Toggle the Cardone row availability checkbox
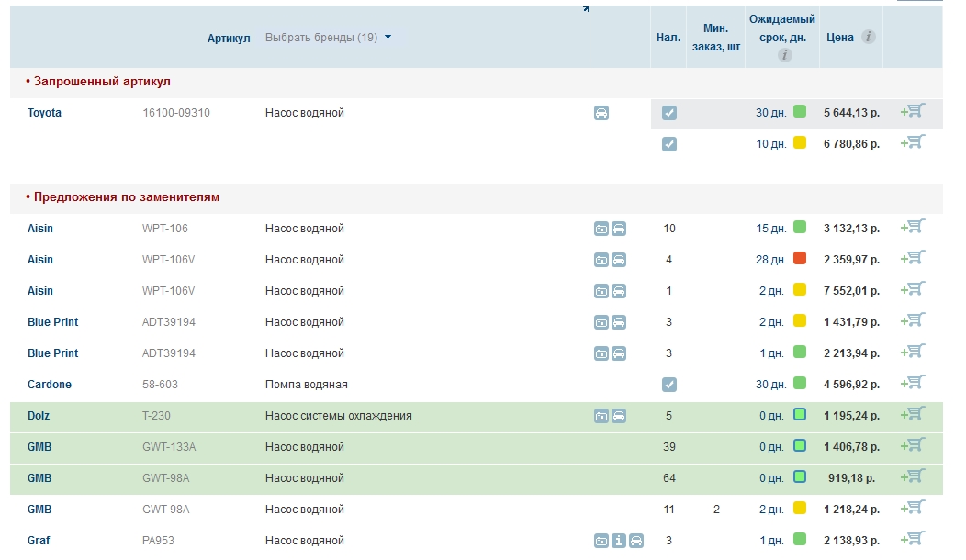Viewport: 966px width, 560px height. (669, 385)
